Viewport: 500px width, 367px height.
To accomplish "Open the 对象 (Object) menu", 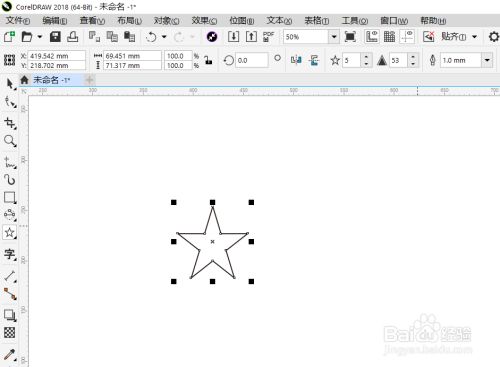I will pyautogui.click(x=166, y=21).
